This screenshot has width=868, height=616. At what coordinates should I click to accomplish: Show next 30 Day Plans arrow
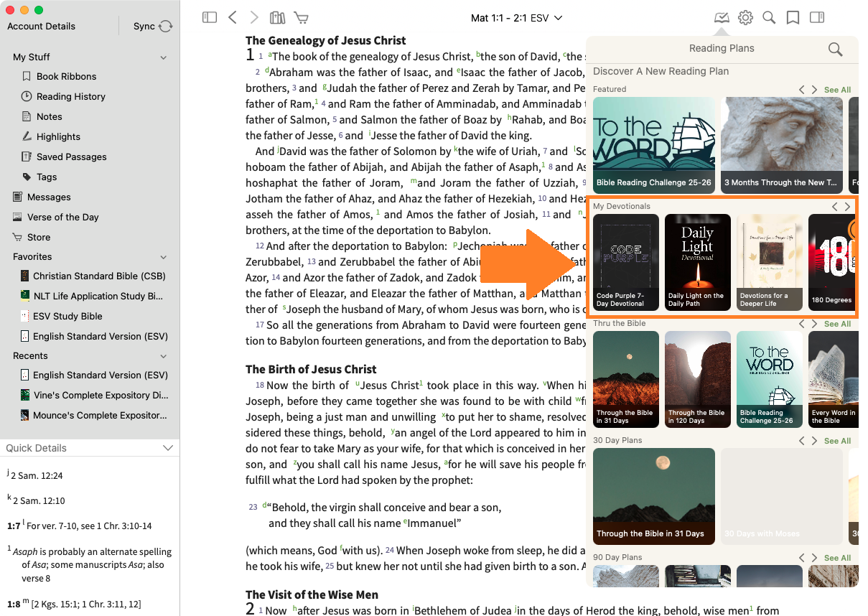(x=814, y=441)
